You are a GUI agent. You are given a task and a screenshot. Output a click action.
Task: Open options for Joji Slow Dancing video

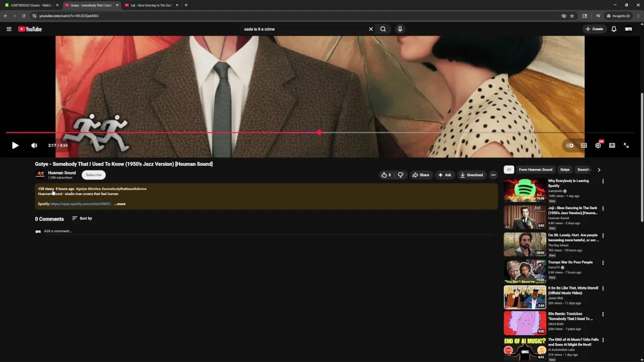(603, 209)
